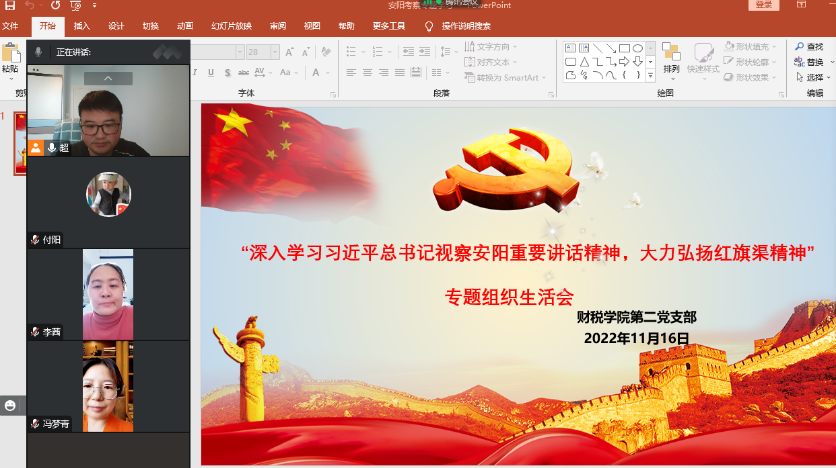Open the font size dropdown

point(276,51)
